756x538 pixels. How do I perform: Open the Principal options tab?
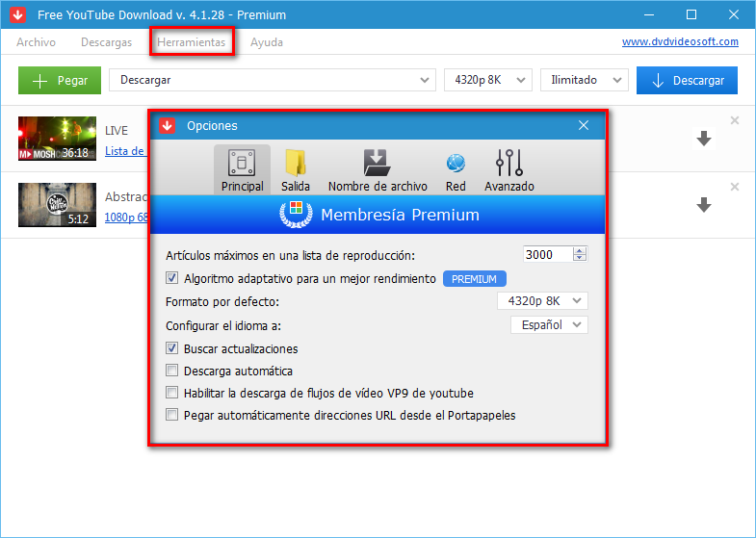(242, 170)
